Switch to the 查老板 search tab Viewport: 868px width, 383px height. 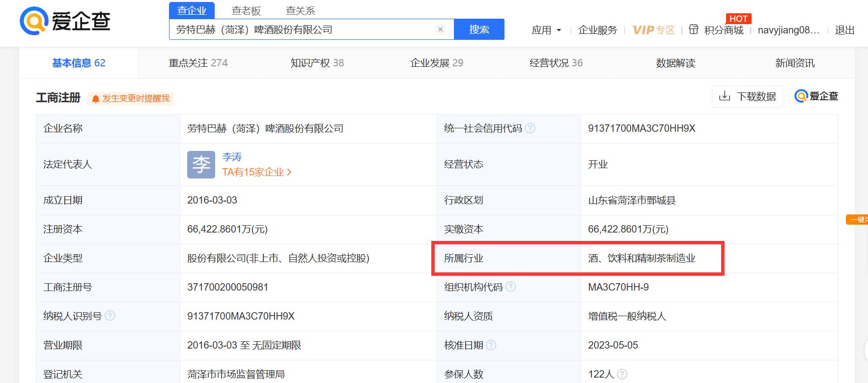tap(246, 10)
